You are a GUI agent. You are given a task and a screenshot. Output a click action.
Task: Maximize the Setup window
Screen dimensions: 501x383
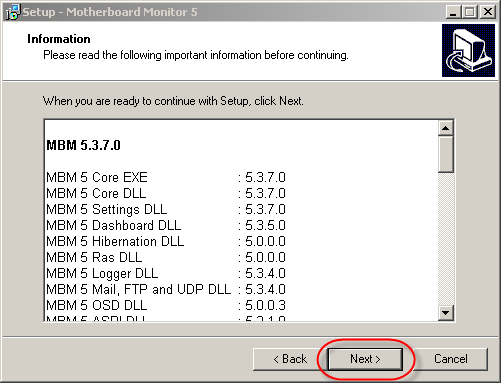[469, 12]
